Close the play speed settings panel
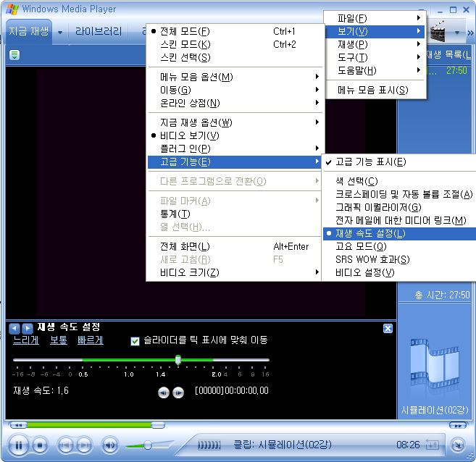476x462 pixels. [388, 328]
